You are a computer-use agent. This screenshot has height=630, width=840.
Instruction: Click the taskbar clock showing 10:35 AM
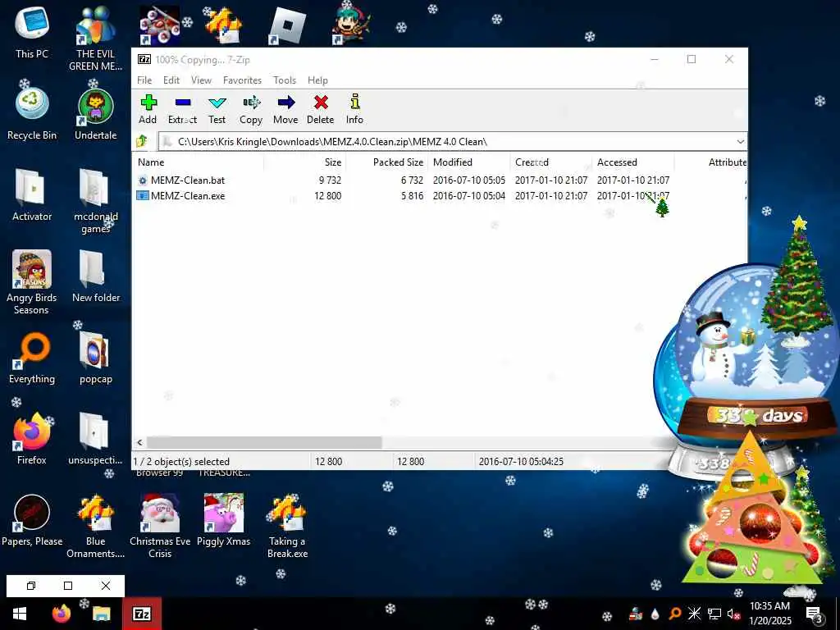(x=769, y=614)
